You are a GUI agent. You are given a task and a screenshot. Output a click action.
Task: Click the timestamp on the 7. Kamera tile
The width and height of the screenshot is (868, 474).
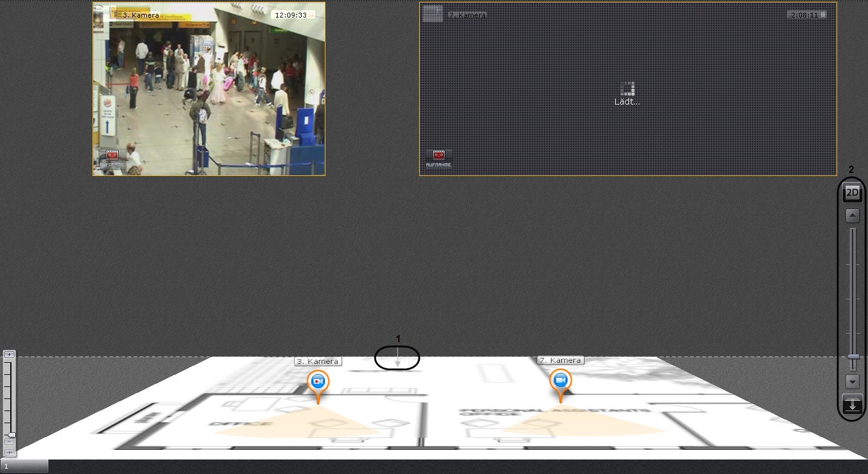pos(806,15)
